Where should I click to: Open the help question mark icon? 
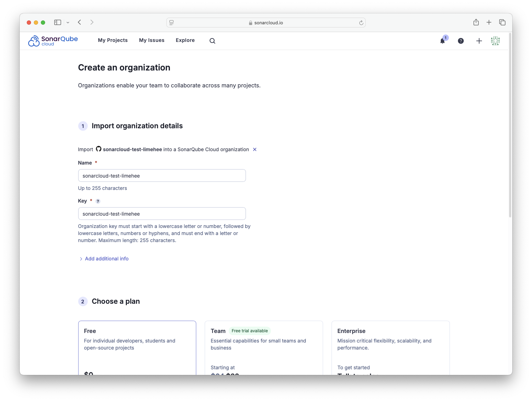pos(461,41)
